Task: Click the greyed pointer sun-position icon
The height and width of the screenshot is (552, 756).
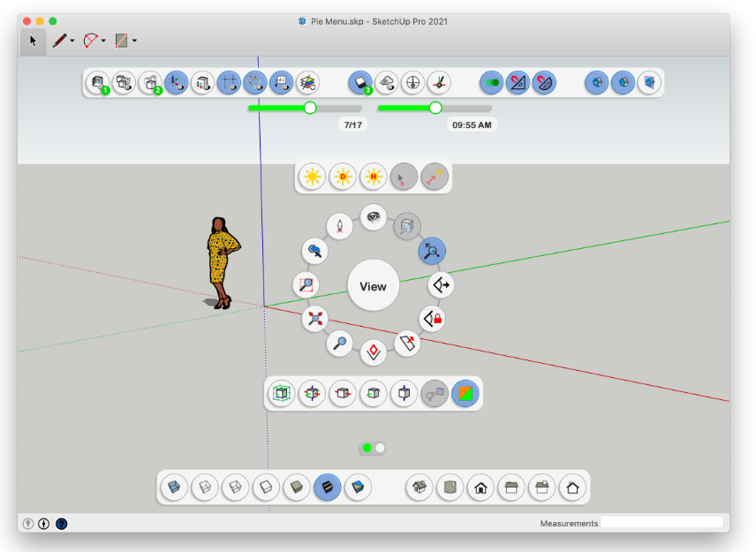Action: tap(404, 177)
